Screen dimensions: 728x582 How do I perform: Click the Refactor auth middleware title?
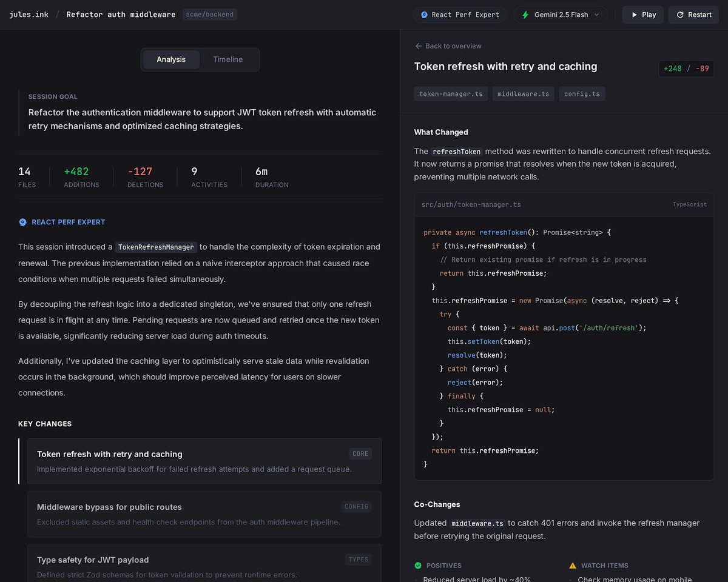click(121, 15)
